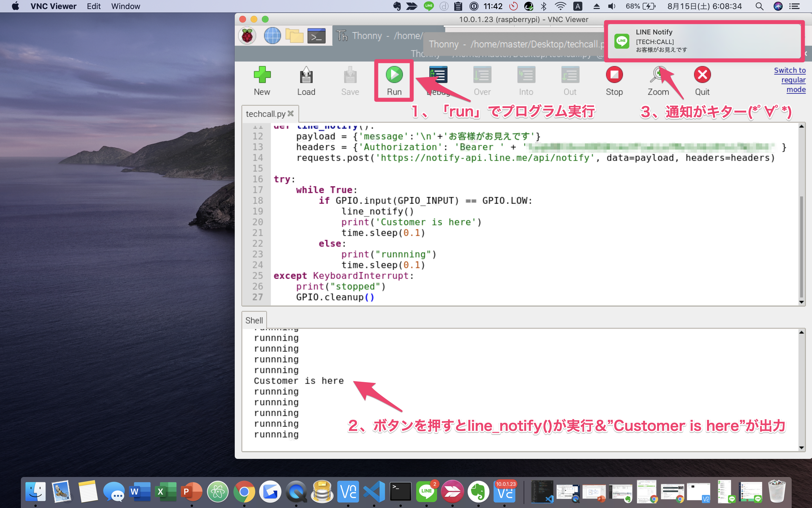Open the volume control in the menu bar
The width and height of the screenshot is (812, 508).
611,6
